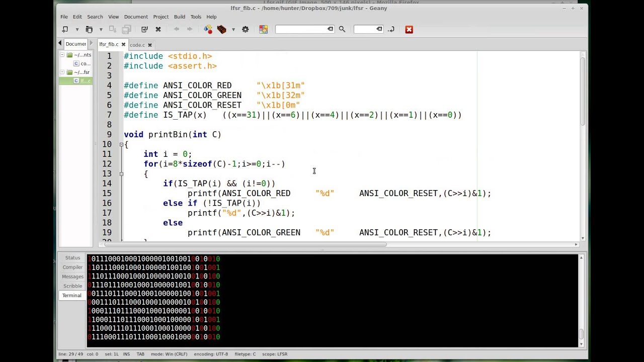Image resolution: width=644 pixels, height=362 pixels.
Task: Open the View menu
Action: click(x=114, y=17)
